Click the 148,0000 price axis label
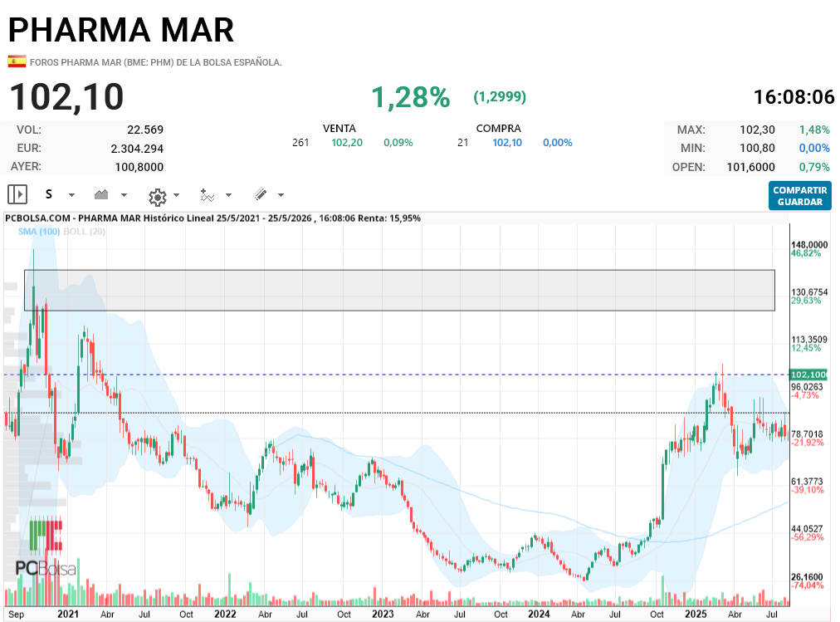 click(809, 245)
